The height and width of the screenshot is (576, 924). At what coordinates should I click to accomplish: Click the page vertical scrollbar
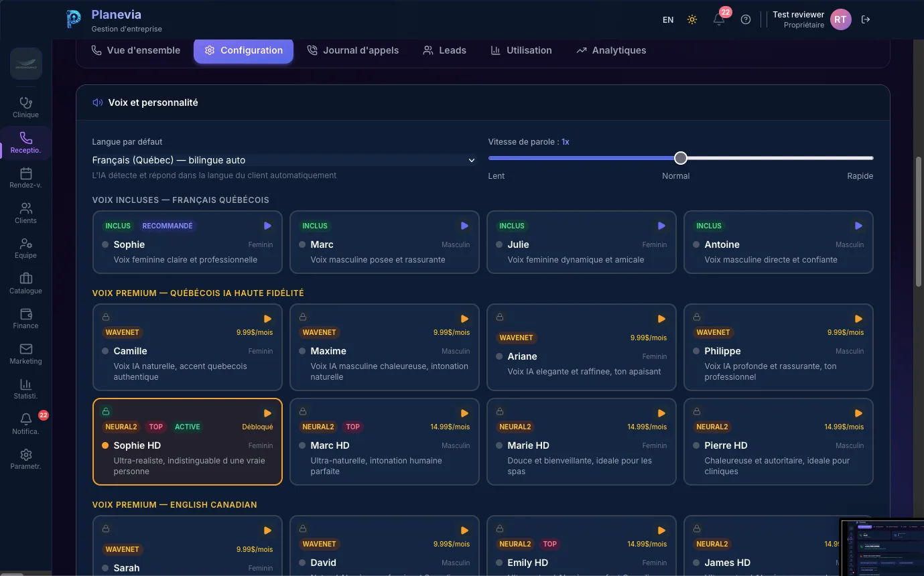tap(919, 222)
